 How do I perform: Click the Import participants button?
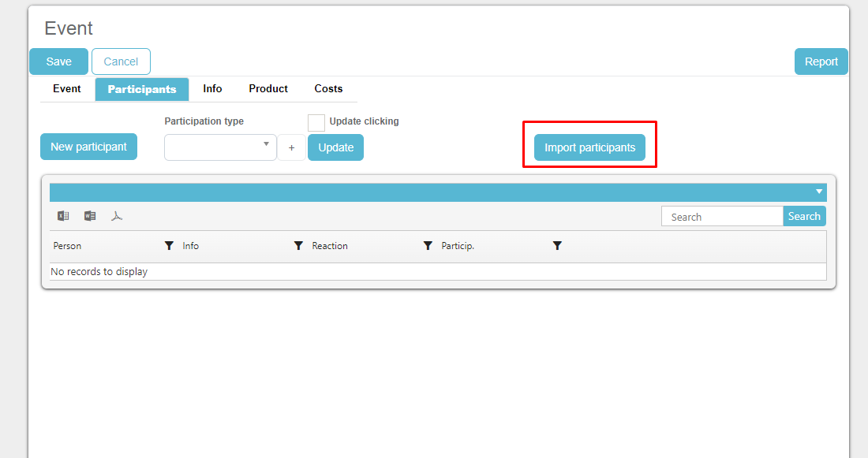[589, 147]
